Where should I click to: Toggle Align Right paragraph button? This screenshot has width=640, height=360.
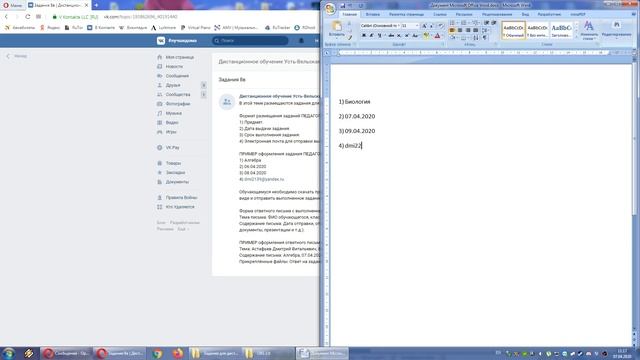468,30
